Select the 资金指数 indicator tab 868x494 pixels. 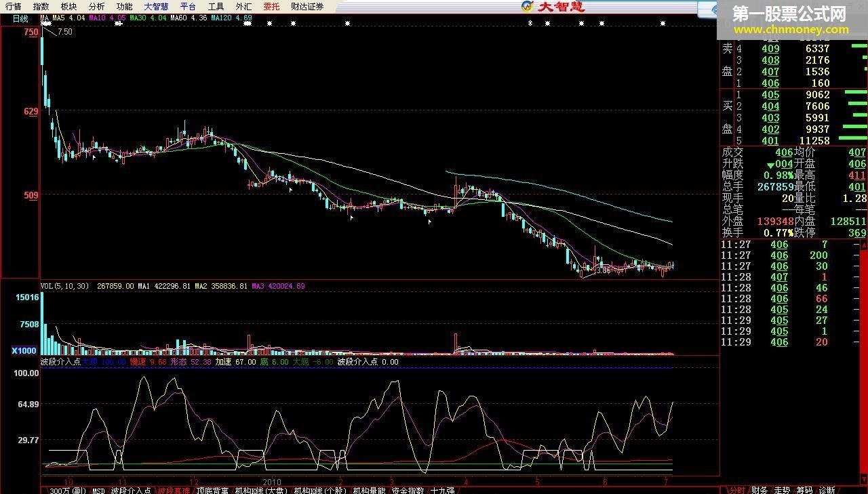(408, 490)
